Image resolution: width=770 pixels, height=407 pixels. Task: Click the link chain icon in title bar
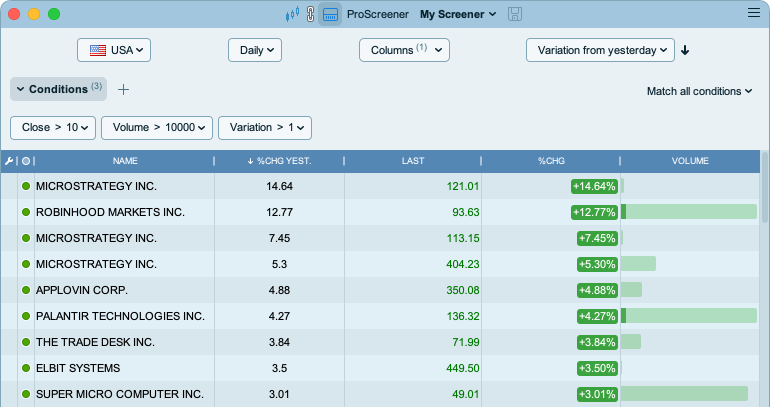coord(310,14)
